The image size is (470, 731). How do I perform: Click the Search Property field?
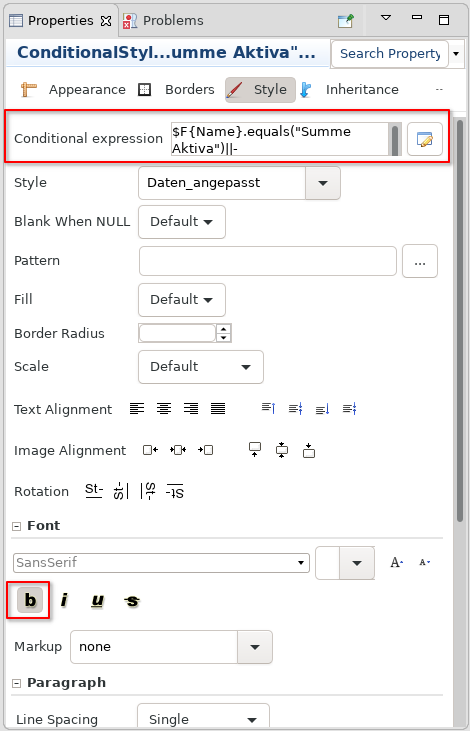click(390, 54)
